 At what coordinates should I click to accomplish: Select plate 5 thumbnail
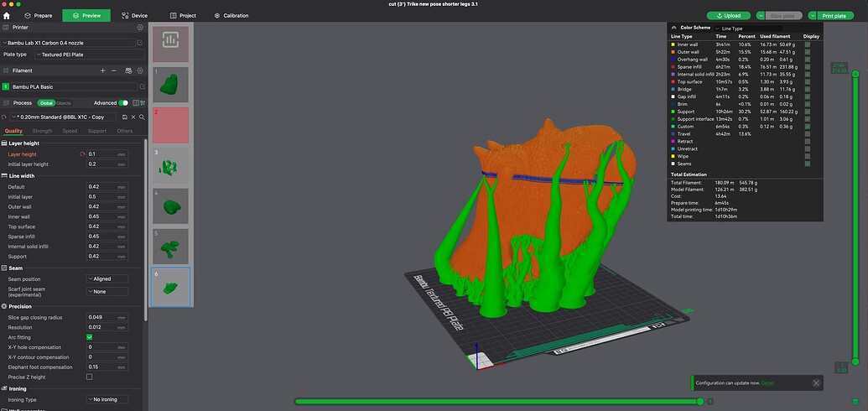tap(170, 247)
